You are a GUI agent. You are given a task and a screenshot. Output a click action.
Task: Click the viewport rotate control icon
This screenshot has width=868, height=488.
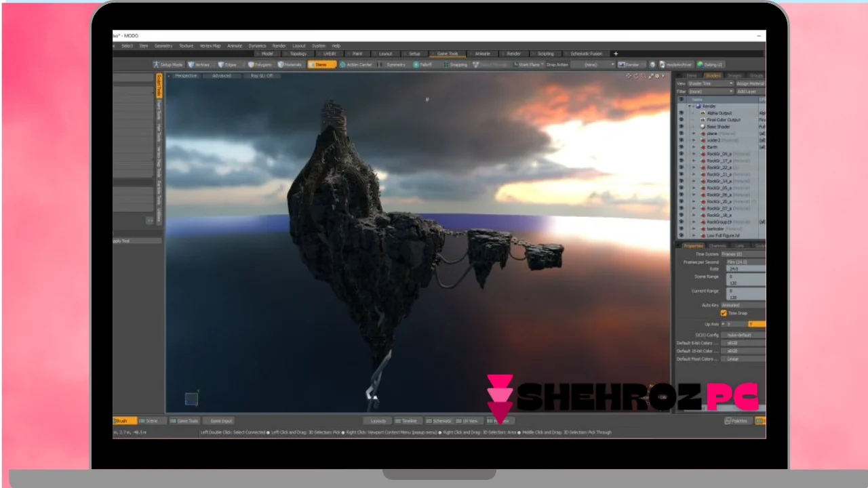pyautogui.click(x=636, y=76)
